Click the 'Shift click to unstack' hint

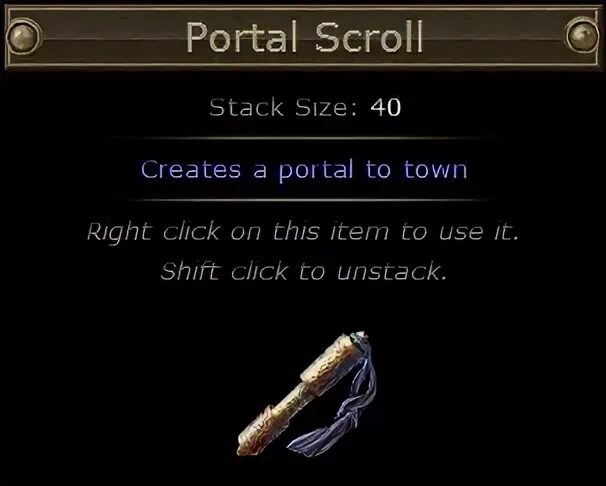pos(303,271)
